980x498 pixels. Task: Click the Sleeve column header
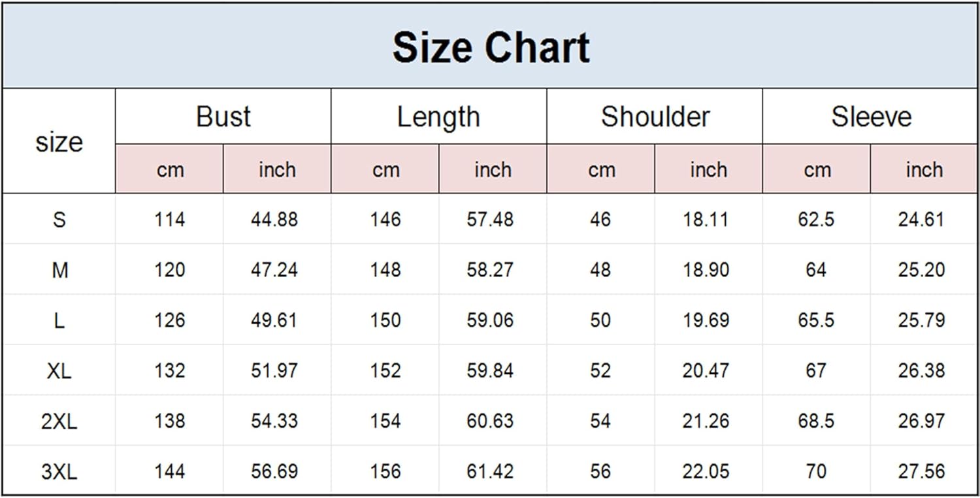pyautogui.click(x=870, y=117)
